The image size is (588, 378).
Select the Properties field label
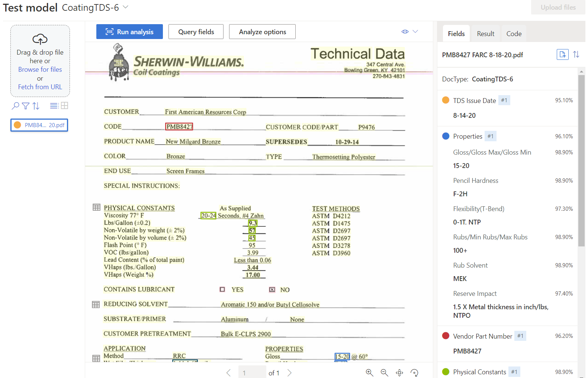click(467, 136)
